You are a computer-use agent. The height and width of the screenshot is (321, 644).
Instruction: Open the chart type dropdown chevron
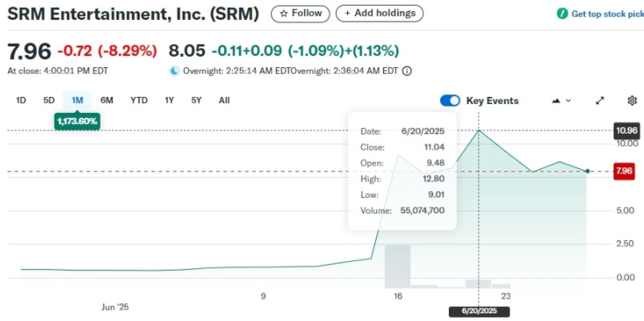569,101
